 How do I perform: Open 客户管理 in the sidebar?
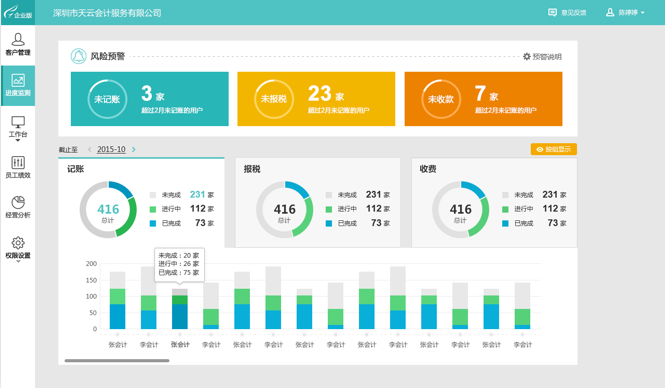click(18, 45)
